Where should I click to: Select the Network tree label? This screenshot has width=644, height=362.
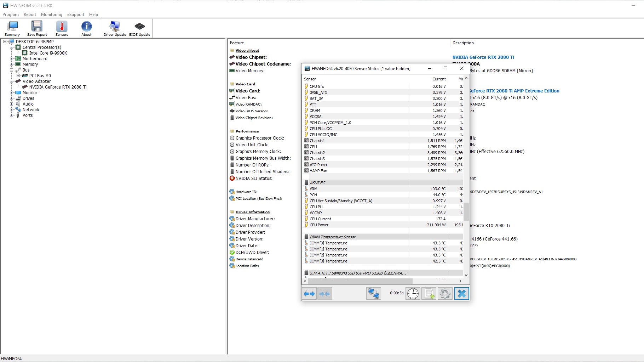(31, 110)
